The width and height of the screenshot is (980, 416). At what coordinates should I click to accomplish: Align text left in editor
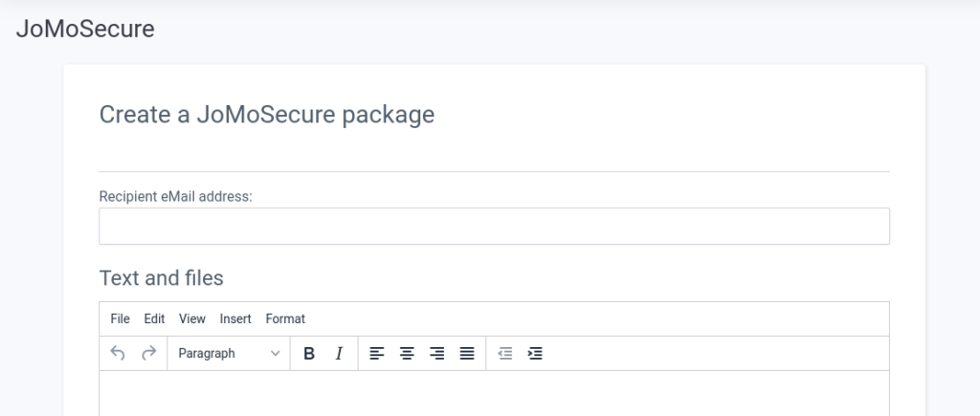(377, 354)
